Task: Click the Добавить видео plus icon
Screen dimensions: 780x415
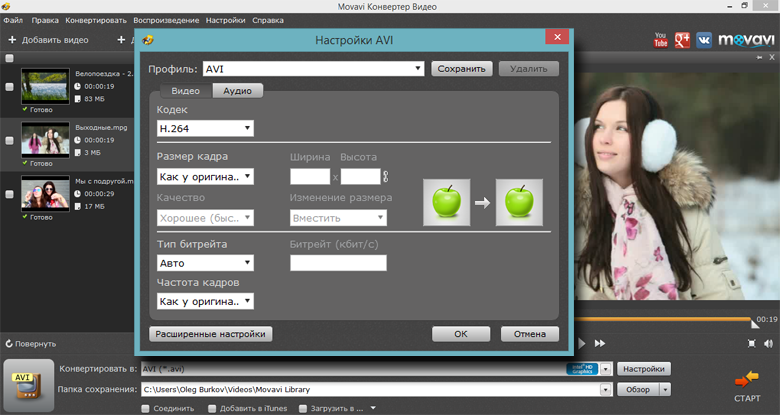Action: [12, 40]
